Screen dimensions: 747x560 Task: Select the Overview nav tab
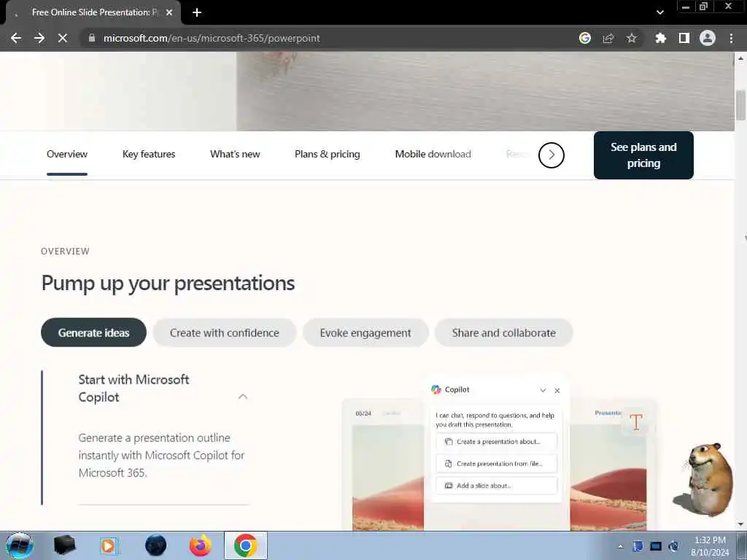[x=66, y=155]
